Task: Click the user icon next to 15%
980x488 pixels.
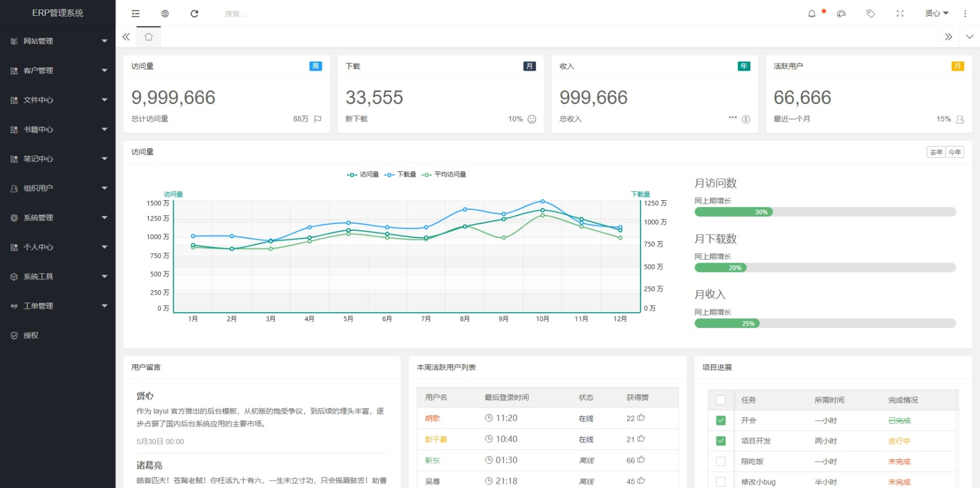Action: 960,119
